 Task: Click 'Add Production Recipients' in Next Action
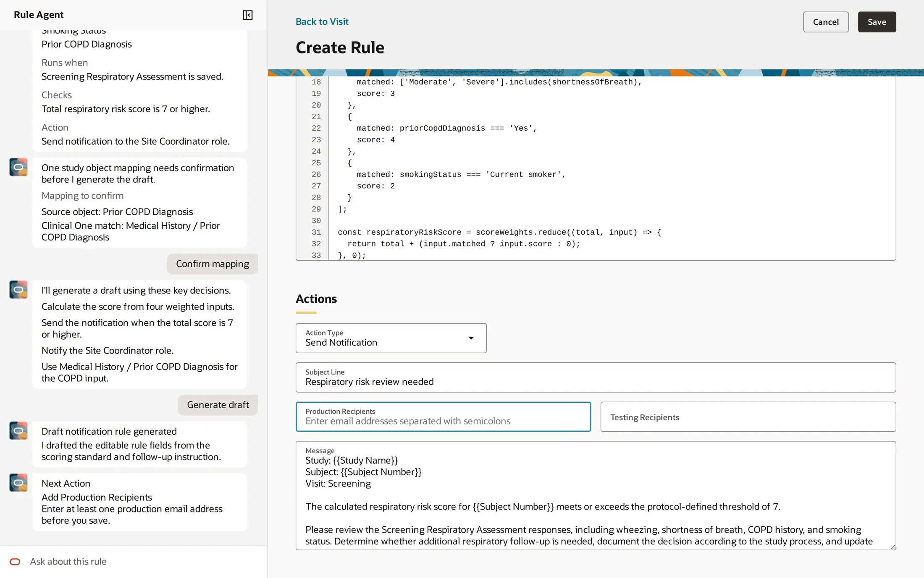[x=97, y=497]
